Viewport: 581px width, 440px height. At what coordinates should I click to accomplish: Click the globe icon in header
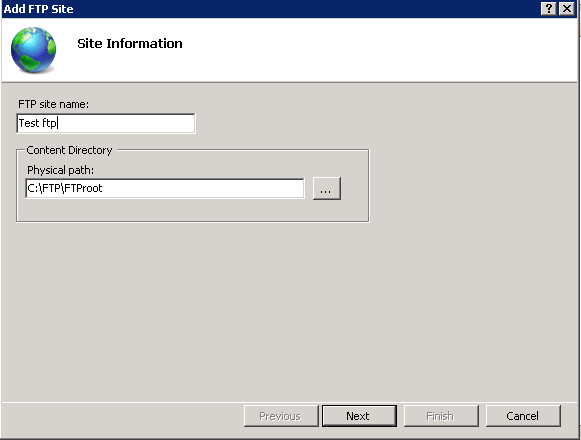coord(33,50)
